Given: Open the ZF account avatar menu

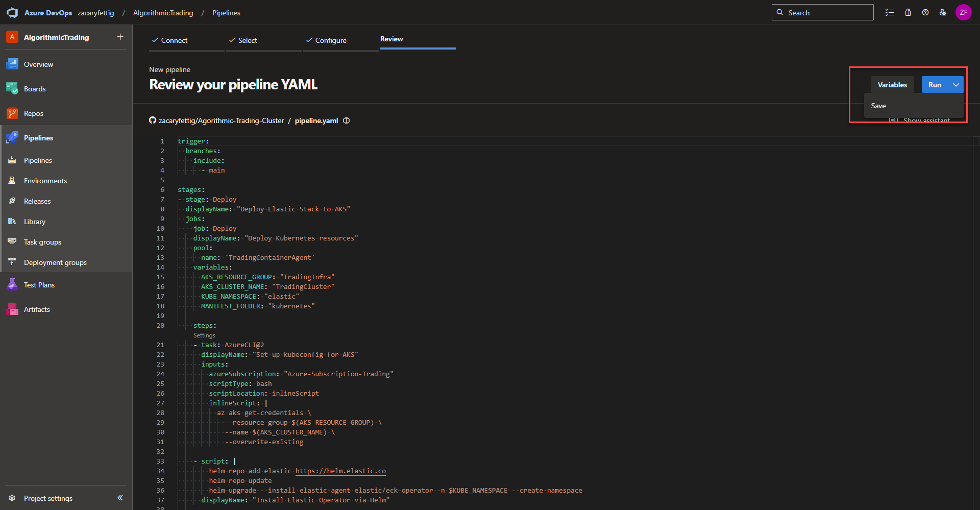Looking at the screenshot, I should coord(963,13).
